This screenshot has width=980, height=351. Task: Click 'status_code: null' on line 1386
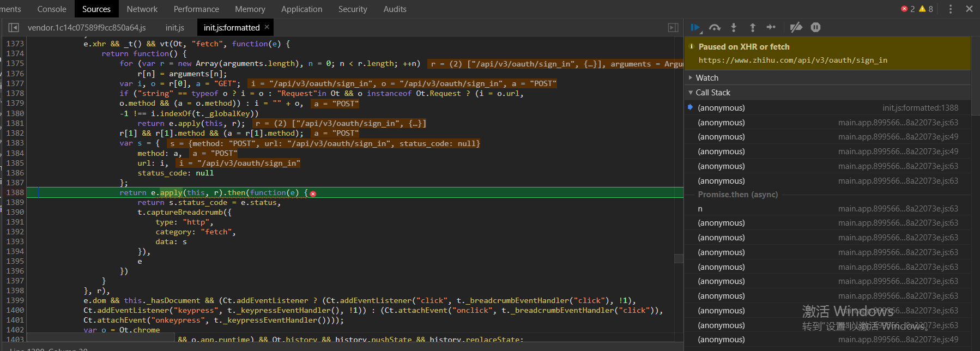coord(176,173)
